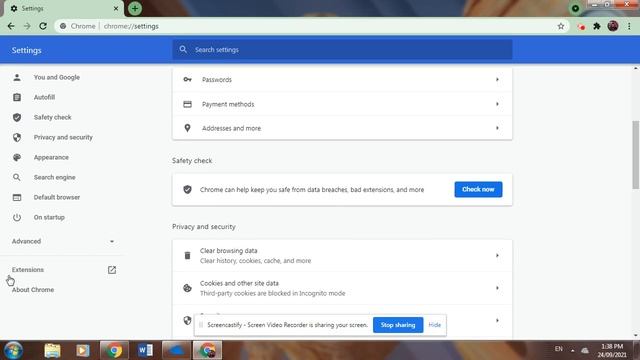Screen dimensions: 640x360
Task: Click the EN language indicator
Action: coord(558,349)
